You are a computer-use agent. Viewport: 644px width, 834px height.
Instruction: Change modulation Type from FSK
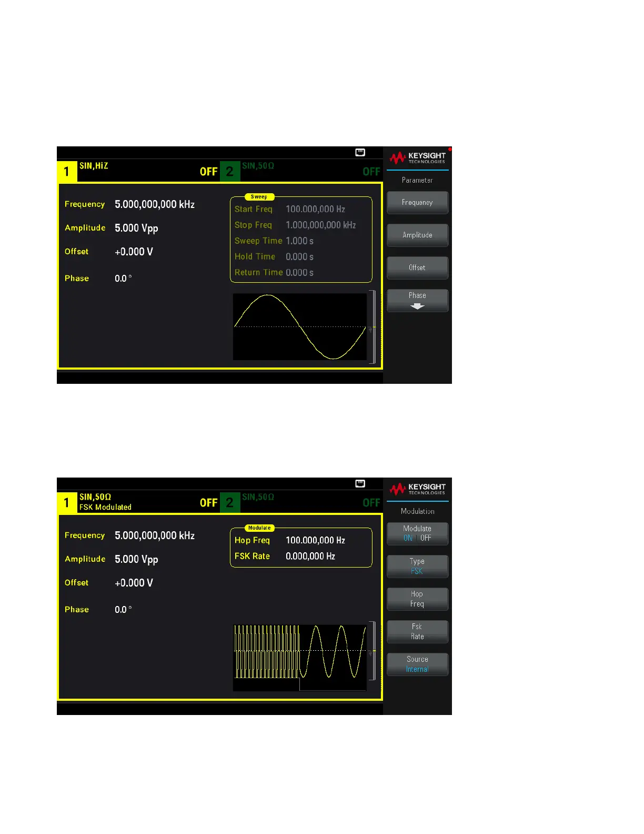point(417,566)
